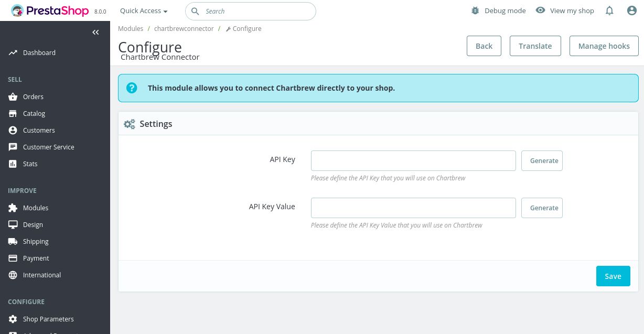This screenshot has height=334, width=644.
Task: Click the Save button
Action: click(613, 276)
